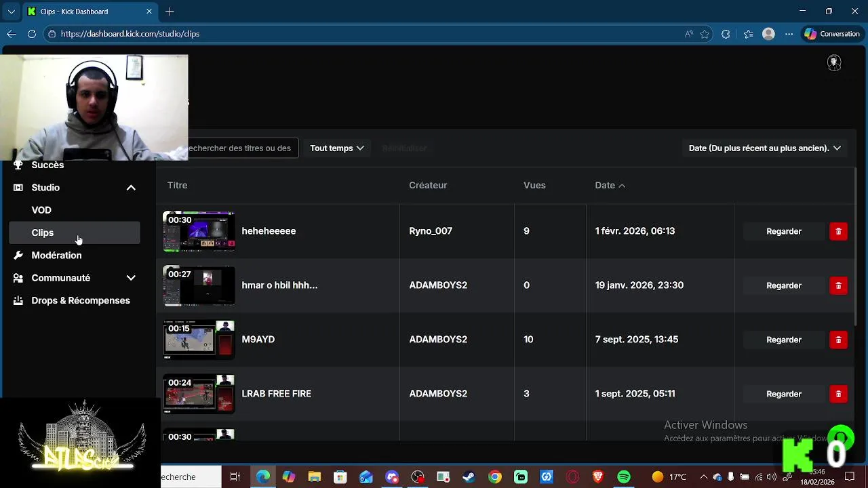Go back with the browser back arrow
The image size is (868, 488).
(x=12, y=34)
